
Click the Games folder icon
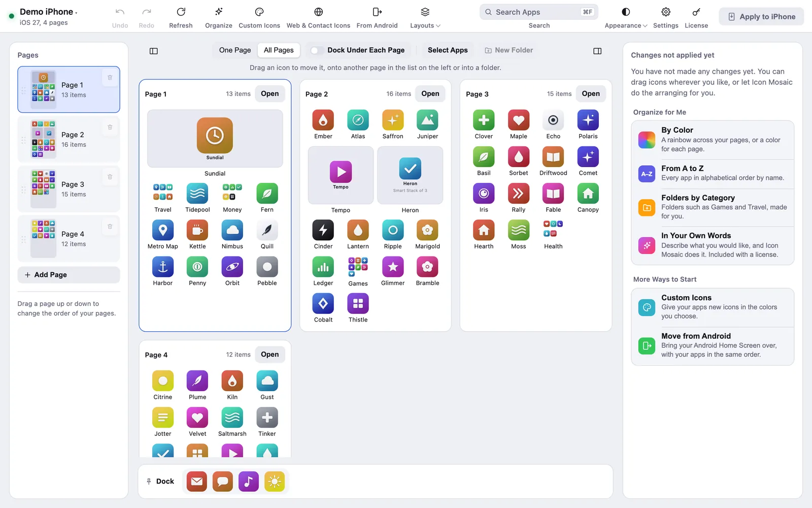pyautogui.click(x=358, y=267)
